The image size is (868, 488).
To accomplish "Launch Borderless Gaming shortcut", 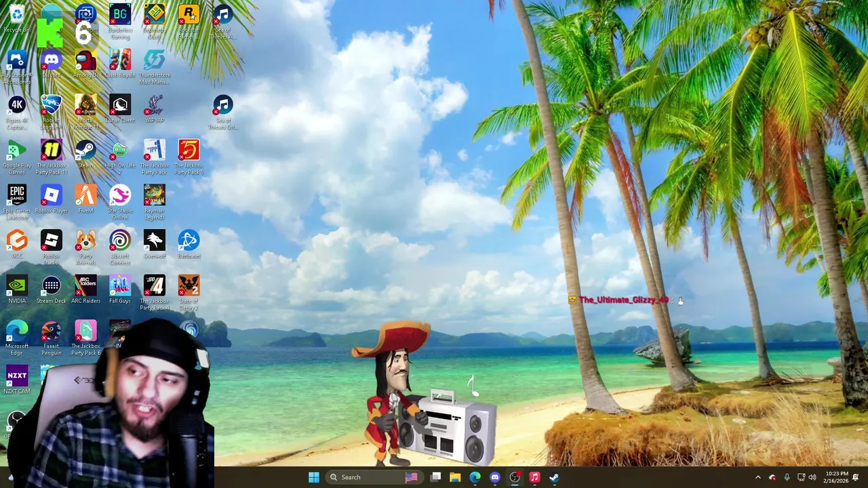I will tap(120, 22).
